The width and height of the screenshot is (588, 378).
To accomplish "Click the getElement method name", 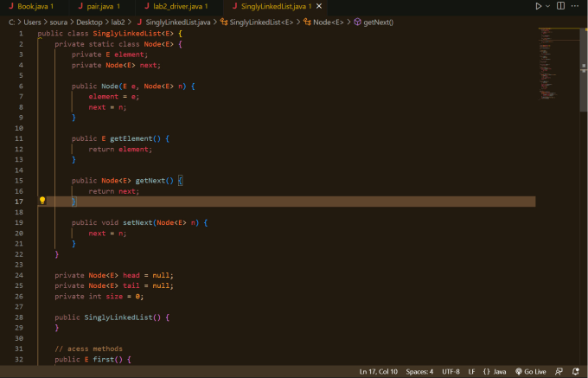I will click(x=131, y=138).
